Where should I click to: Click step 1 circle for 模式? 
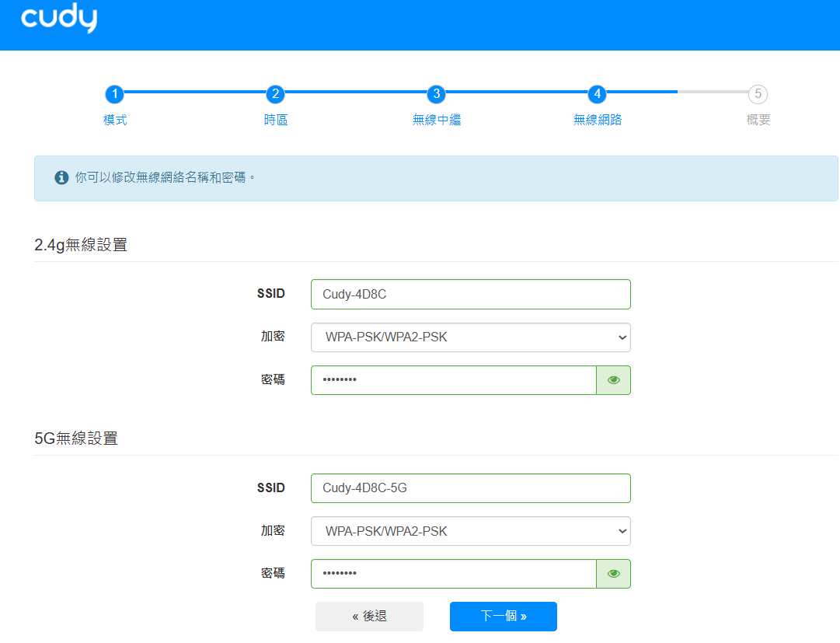pyautogui.click(x=115, y=94)
